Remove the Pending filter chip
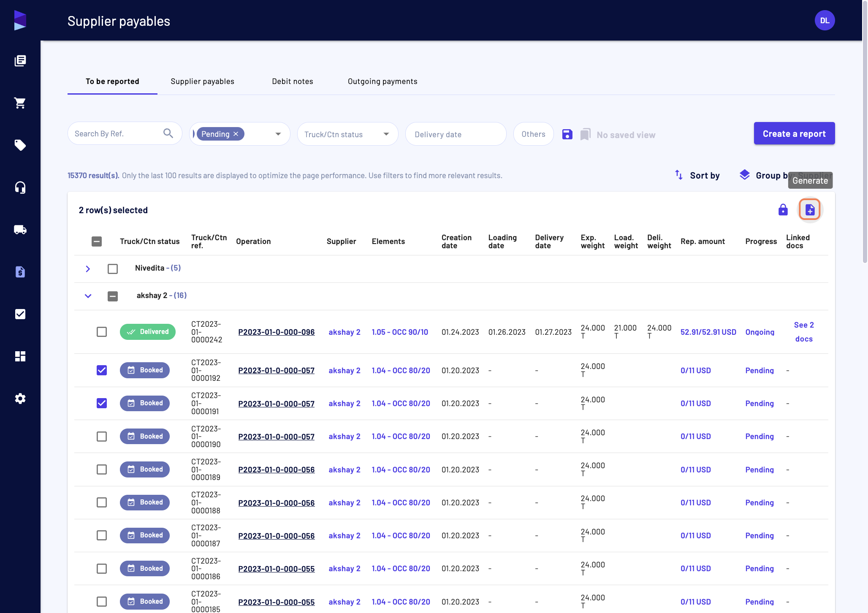The height and width of the screenshot is (613, 868). pyautogui.click(x=236, y=134)
